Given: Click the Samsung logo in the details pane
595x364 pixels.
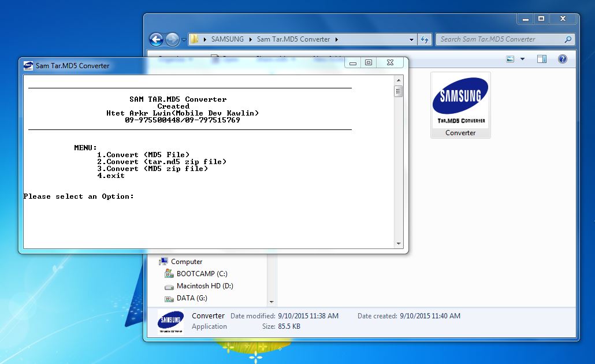Looking at the screenshot, I should click(x=170, y=320).
